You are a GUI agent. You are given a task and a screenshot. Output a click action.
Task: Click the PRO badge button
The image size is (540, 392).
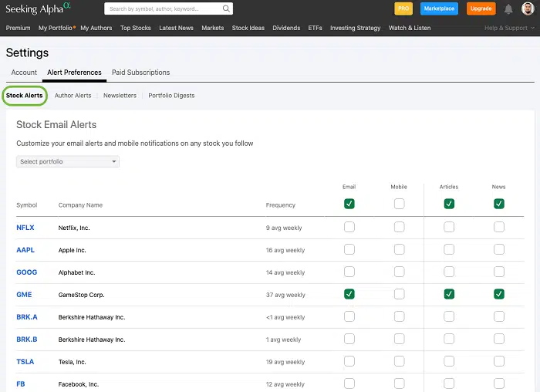403,8
